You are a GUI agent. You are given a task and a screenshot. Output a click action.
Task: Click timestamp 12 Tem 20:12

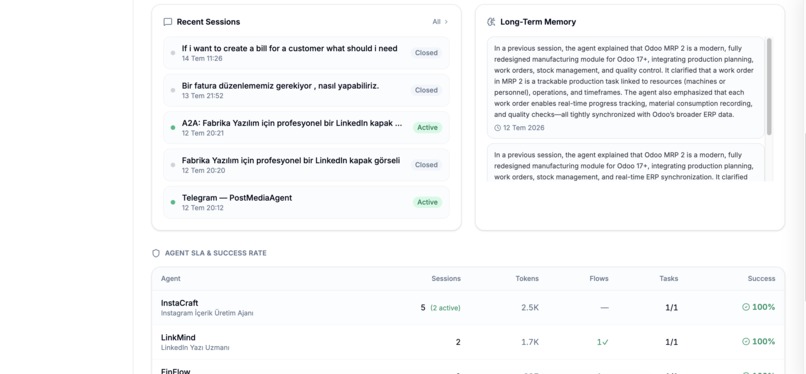click(x=203, y=208)
